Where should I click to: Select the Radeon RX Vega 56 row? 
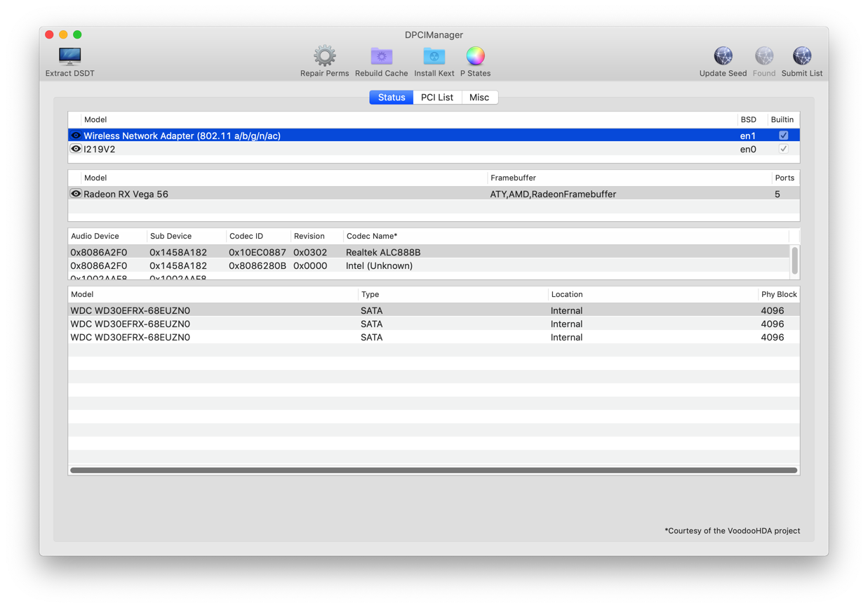coord(434,194)
